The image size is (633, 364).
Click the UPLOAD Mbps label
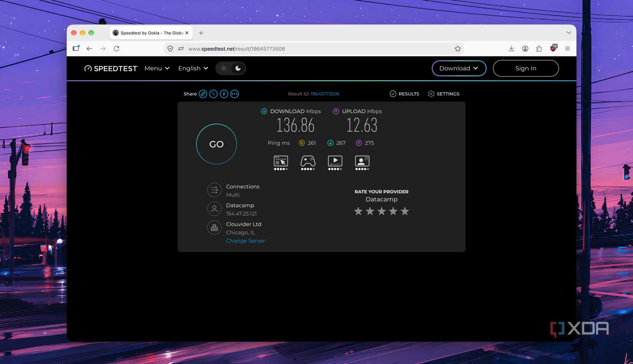[362, 111]
